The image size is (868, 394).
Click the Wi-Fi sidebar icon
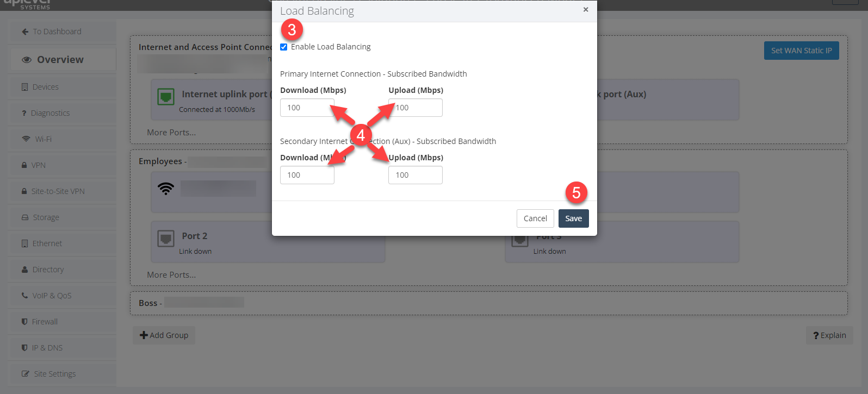[x=26, y=139]
